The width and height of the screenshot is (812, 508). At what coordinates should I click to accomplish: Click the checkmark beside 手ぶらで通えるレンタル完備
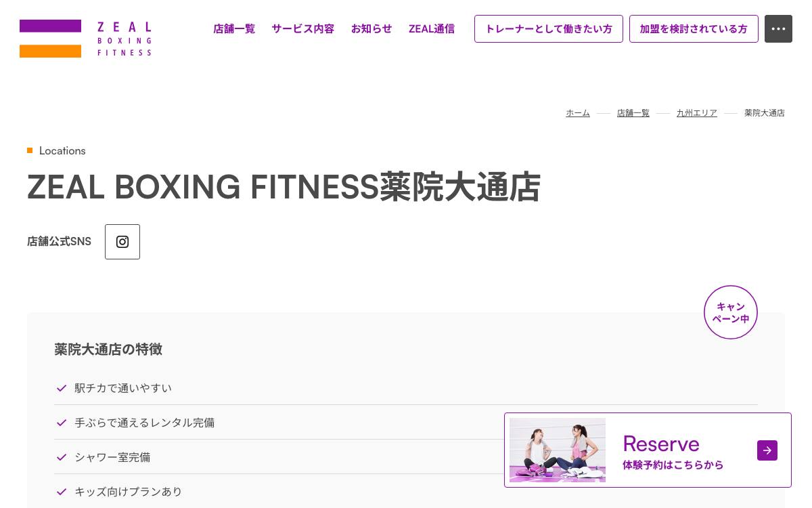[x=62, y=423]
